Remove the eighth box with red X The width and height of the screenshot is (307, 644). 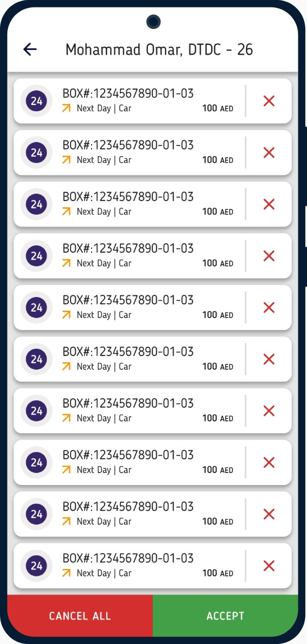coord(269,462)
